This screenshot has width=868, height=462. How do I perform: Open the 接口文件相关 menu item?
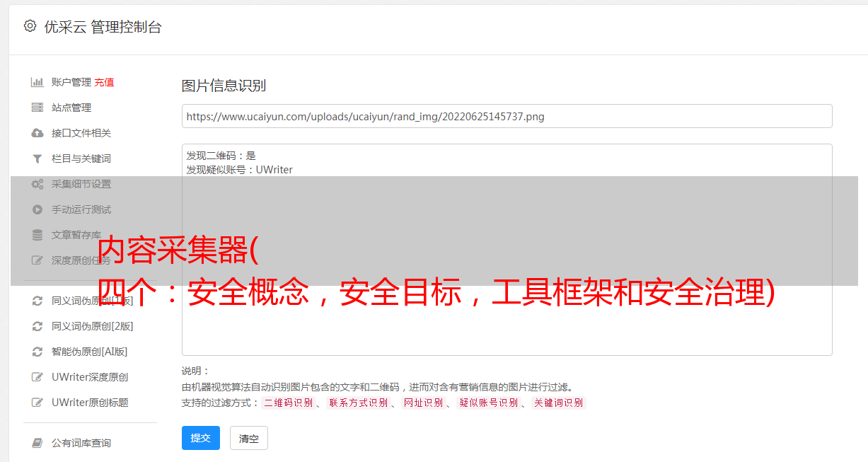tap(81, 133)
